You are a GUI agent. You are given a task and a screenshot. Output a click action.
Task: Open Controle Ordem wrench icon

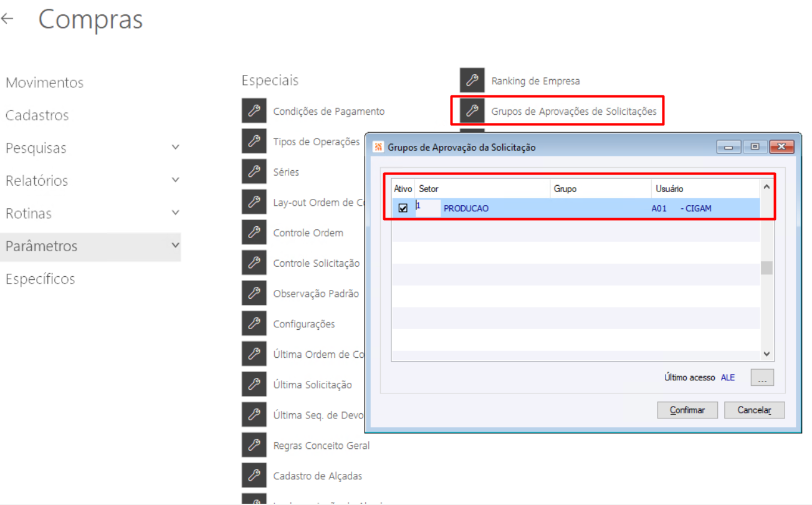point(254,233)
